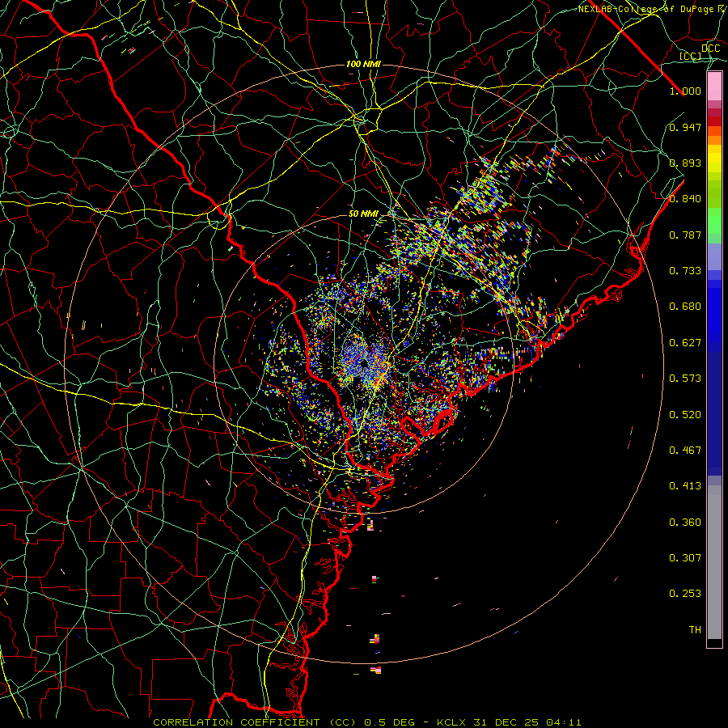This screenshot has width=728, height=728.
Task: Pick the gray segment of the color bar
Action: coord(714,562)
